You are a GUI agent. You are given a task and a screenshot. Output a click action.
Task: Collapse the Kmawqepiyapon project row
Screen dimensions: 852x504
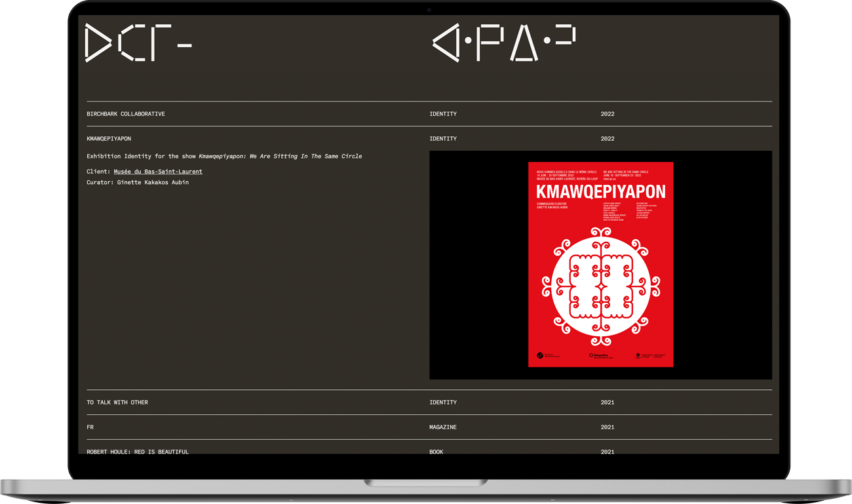tap(429, 139)
